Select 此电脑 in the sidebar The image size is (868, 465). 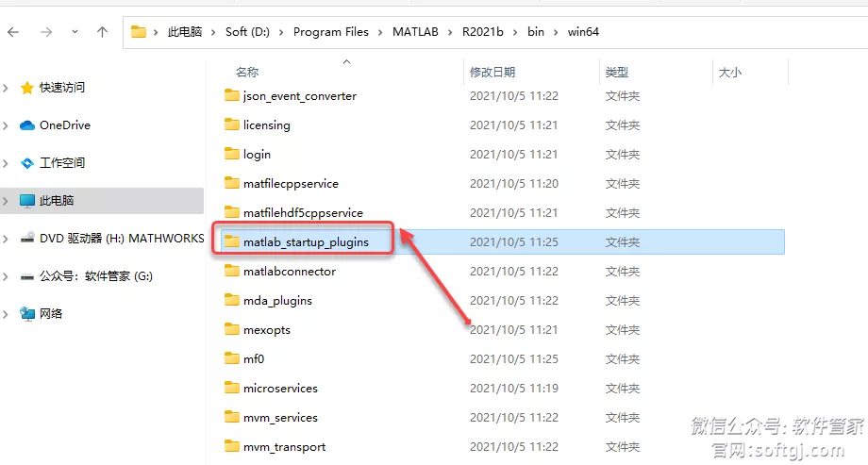[57, 201]
